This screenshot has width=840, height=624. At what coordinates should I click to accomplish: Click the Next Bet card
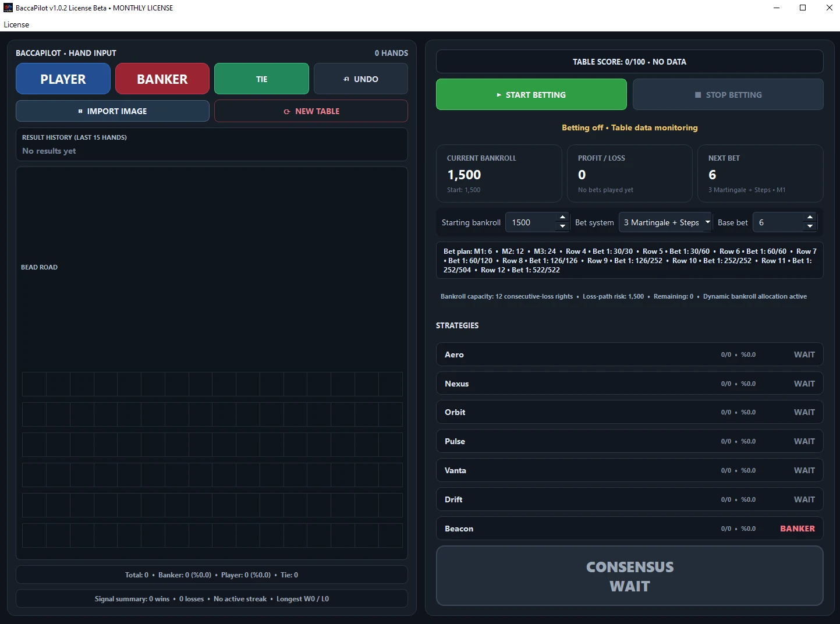click(760, 173)
